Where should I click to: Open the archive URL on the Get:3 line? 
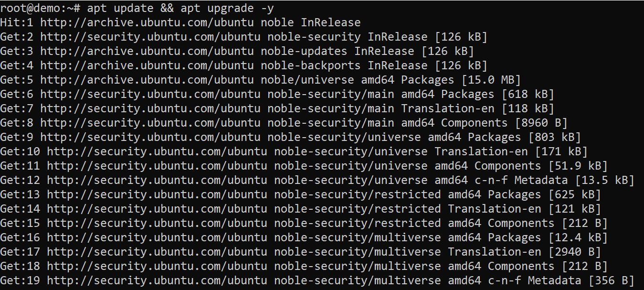tap(147, 51)
